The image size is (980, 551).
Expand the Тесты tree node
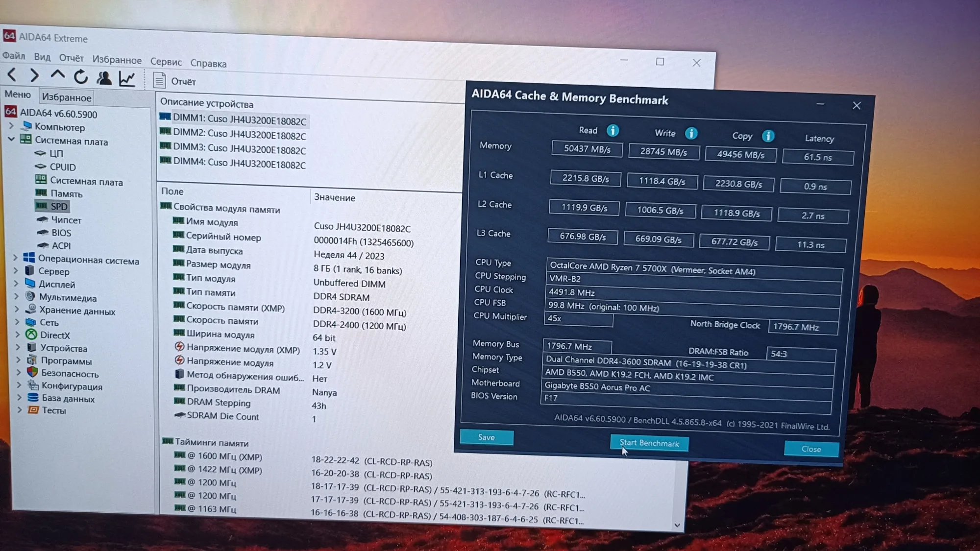click(x=20, y=409)
